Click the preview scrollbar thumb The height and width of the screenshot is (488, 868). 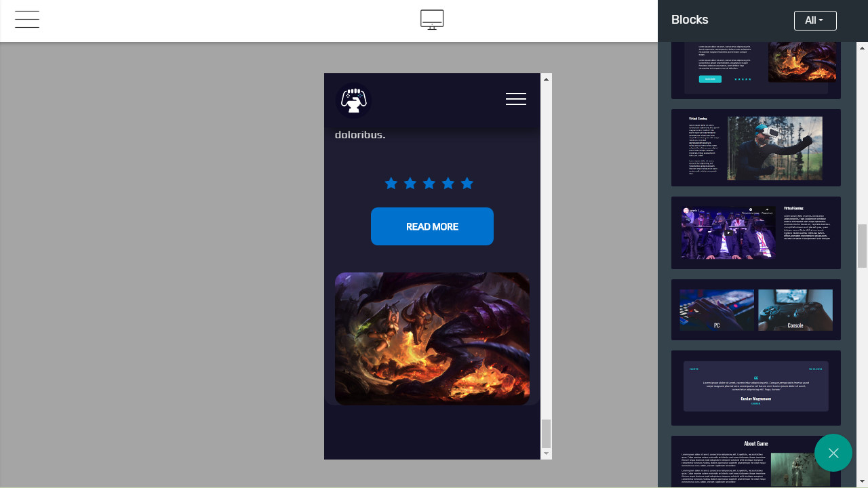(x=547, y=434)
